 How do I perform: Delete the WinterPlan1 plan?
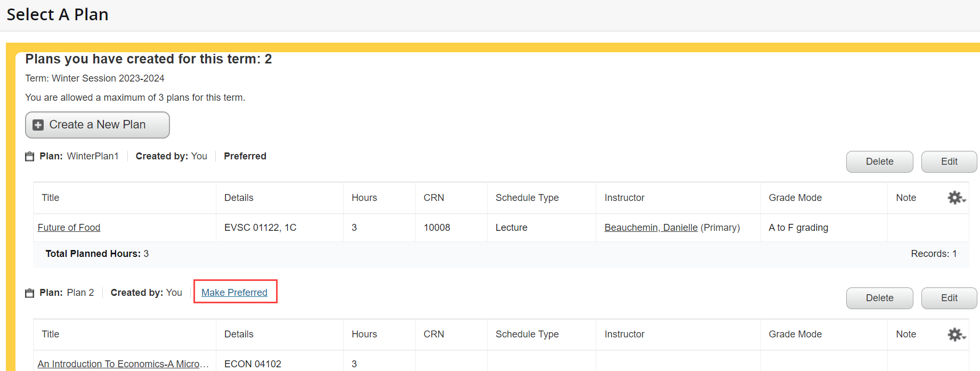[x=879, y=162]
